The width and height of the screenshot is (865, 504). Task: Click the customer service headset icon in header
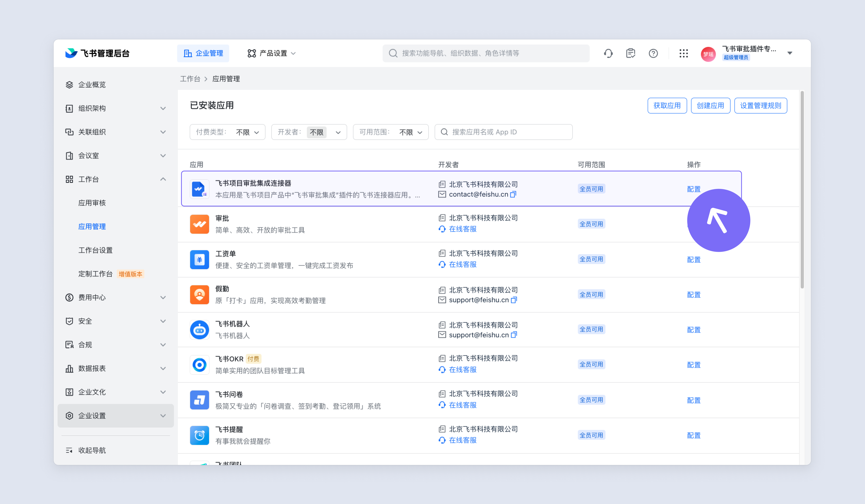pos(608,53)
